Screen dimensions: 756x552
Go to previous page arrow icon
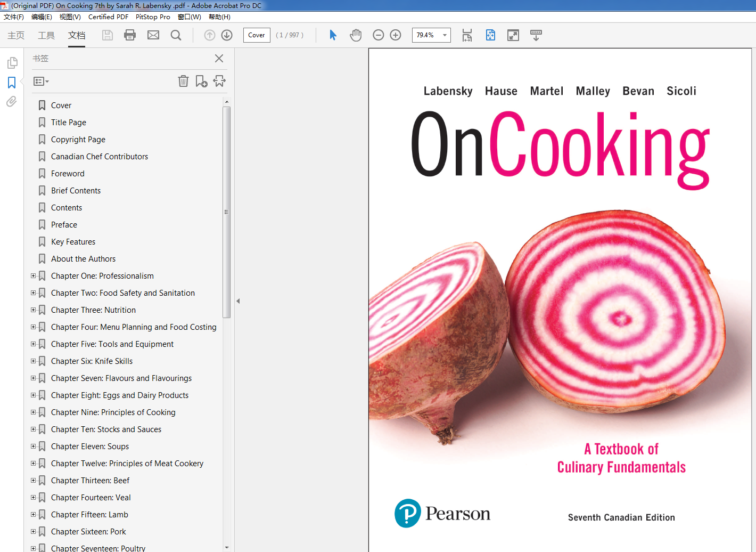210,35
